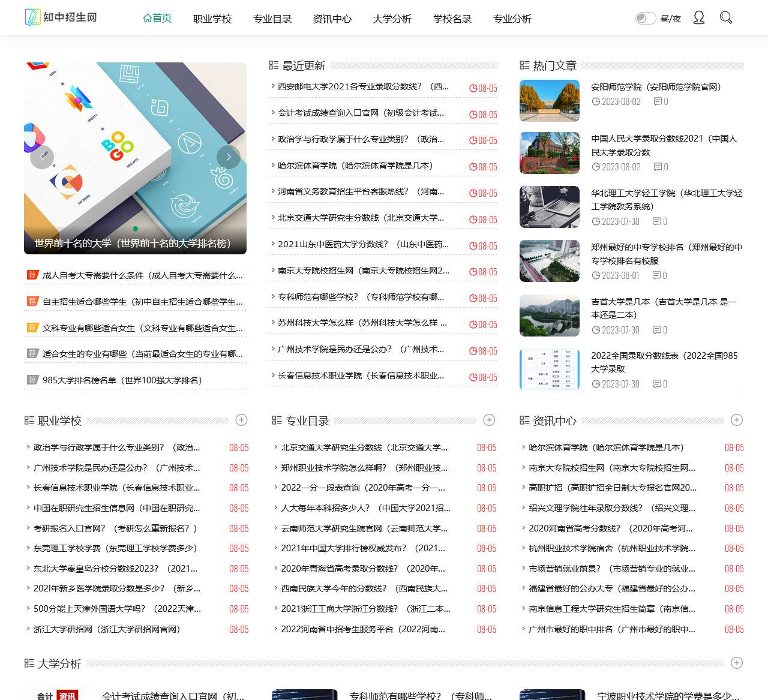
Task: Click comment icon under 华北理工大学轻工学院 article
Action: pyautogui.click(x=657, y=221)
